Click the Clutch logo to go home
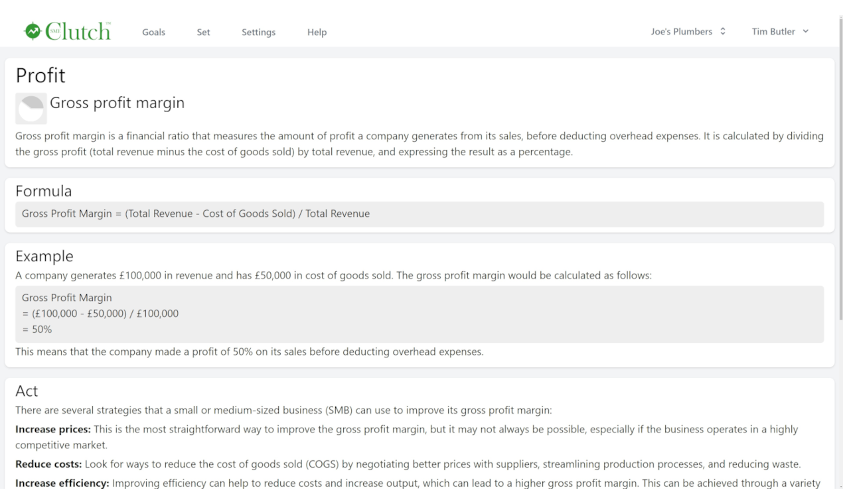843x504 pixels. 67,31
